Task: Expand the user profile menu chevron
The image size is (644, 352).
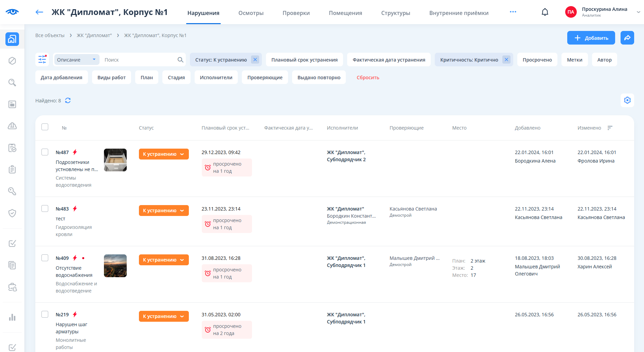Action: click(638, 12)
